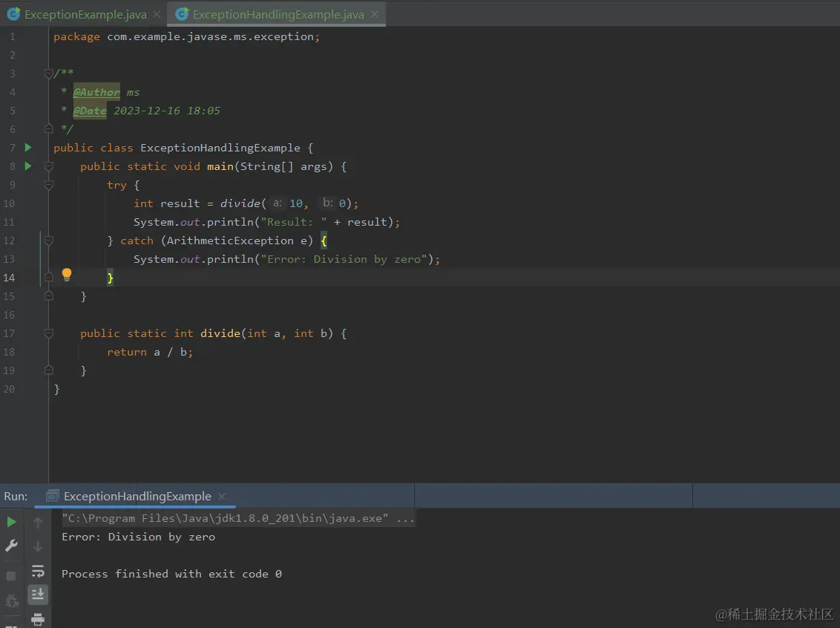Click the @Date tag in the comment

pos(90,111)
